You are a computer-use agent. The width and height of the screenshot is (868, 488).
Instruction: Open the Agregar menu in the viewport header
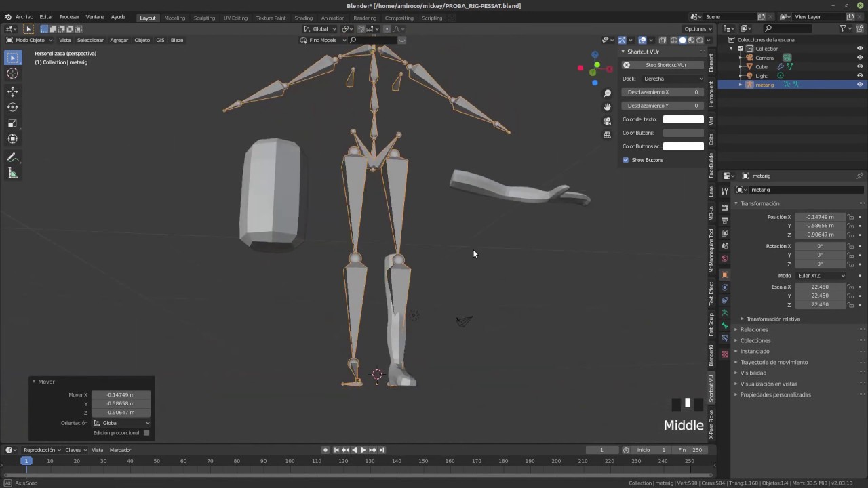(119, 40)
